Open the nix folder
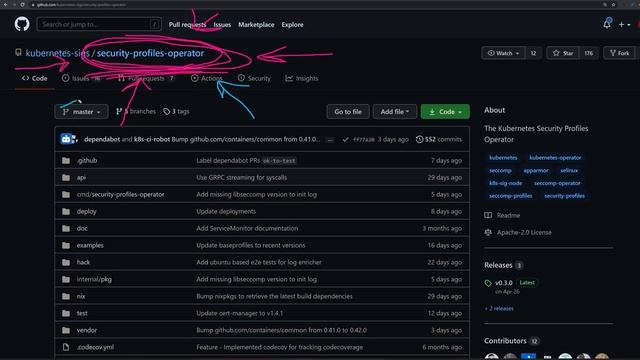640x360 pixels. (81, 296)
